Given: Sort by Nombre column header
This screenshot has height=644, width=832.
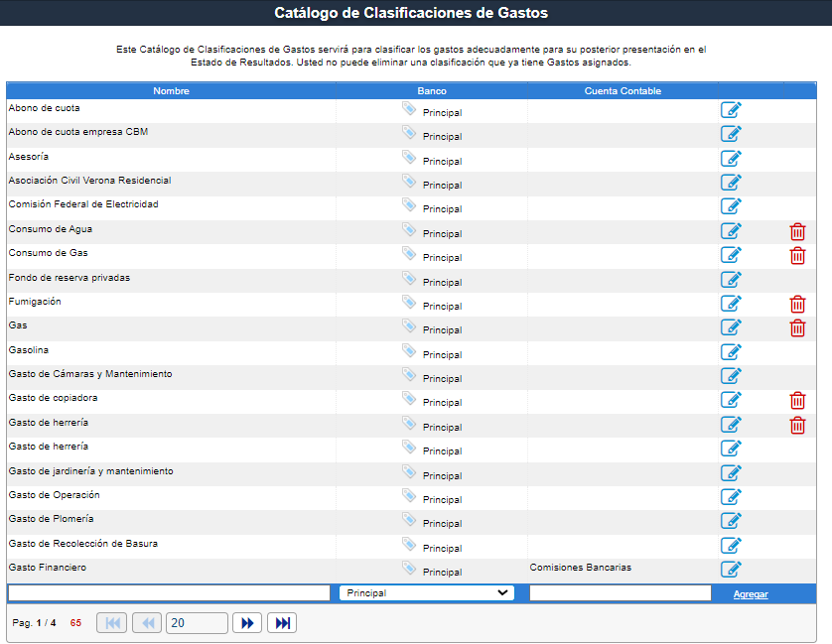Looking at the screenshot, I should coord(171,91).
